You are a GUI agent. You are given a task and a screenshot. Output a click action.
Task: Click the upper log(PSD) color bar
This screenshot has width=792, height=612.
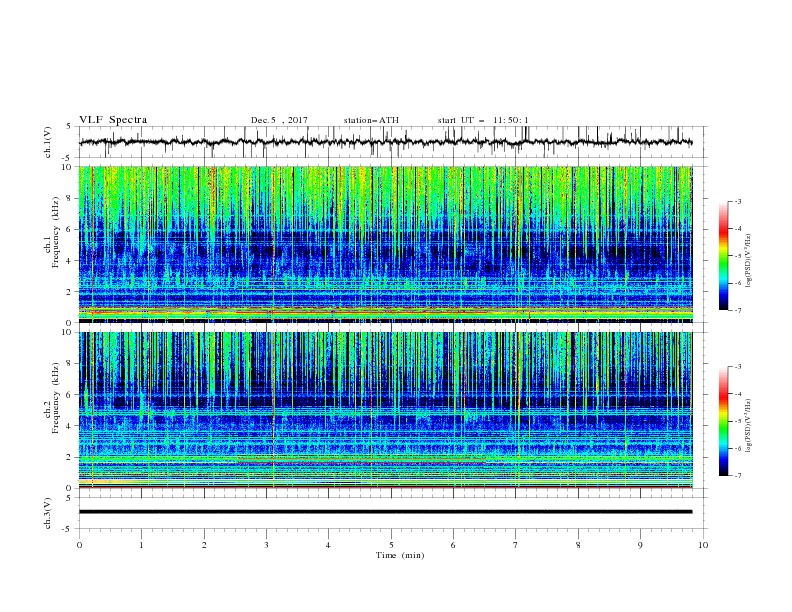(x=723, y=256)
